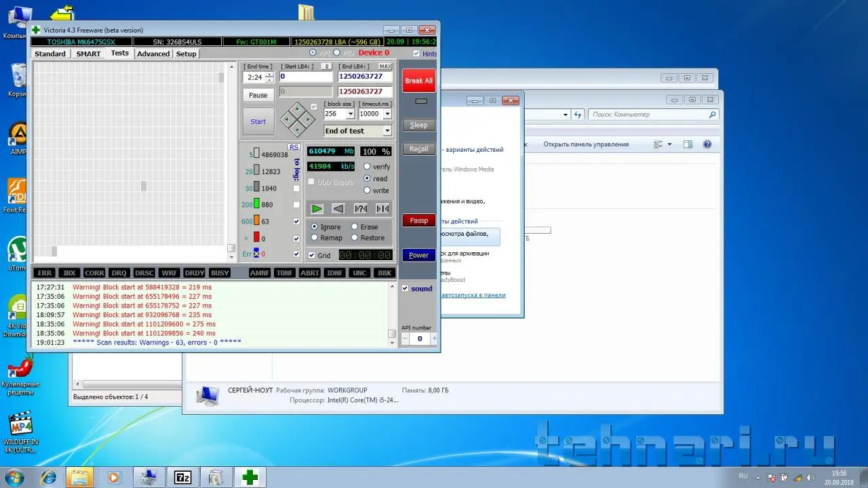The width and height of the screenshot is (868, 488).
Task: Click the Start scan button
Action: pos(258,122)
